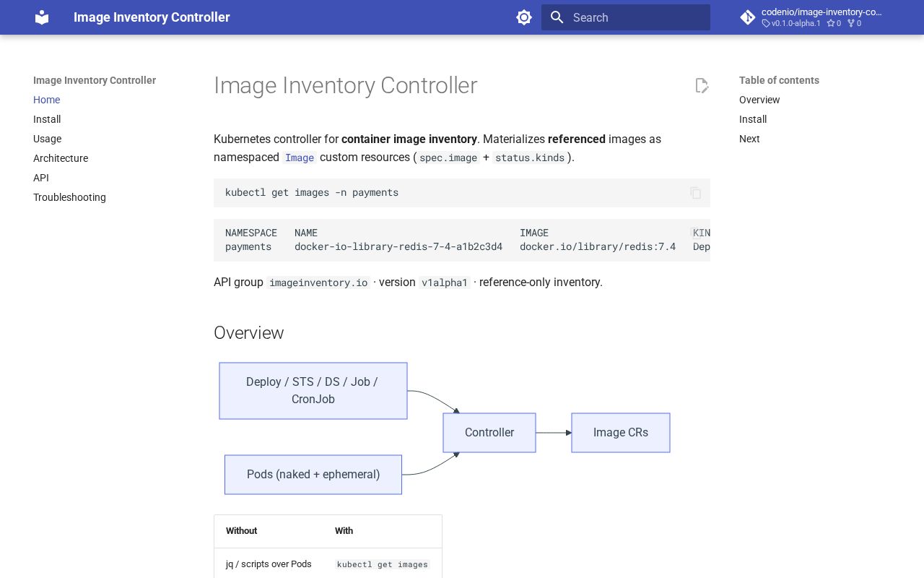The image size is (924, 578).
Task: Jump to Install in table of contents
Action: point(753,119)
